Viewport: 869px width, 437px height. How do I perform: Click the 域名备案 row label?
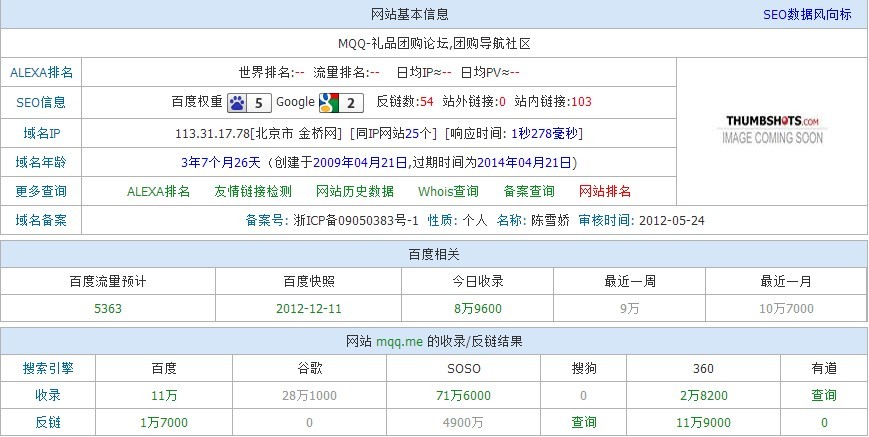coord(41,220)
